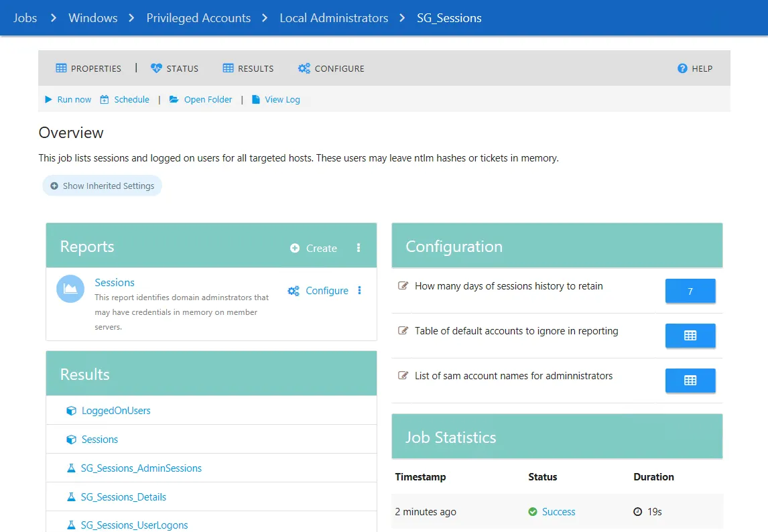Image resolution: width=768 pixels, height=532 pixels.
Task: Click the Create plus icon in Reports
Action: (x=295, y=248)
